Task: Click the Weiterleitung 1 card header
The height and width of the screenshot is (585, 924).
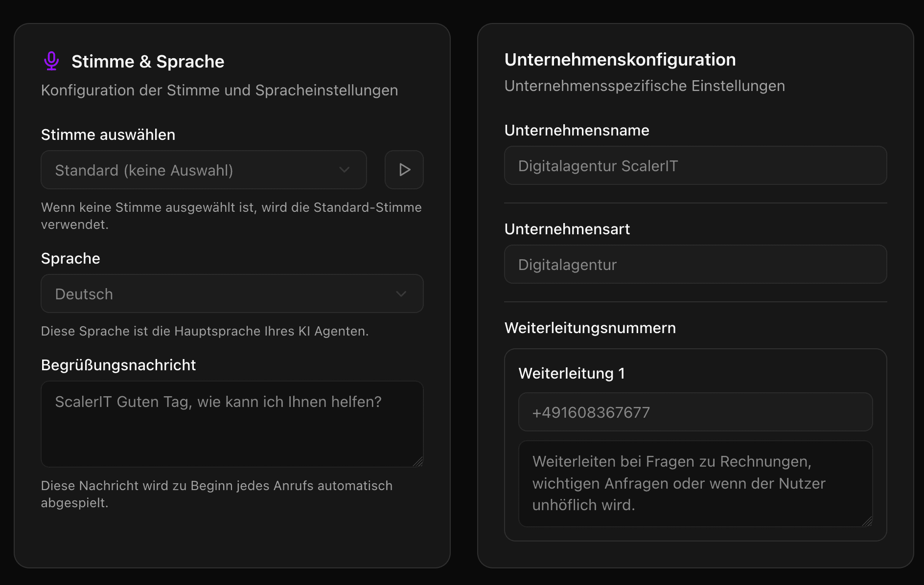Action: pos(572,373)
